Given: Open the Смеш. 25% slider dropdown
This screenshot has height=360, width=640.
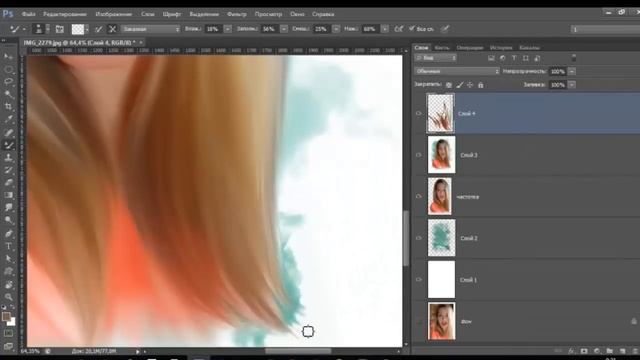Looking at the screenshot, I should click(336, 29).
